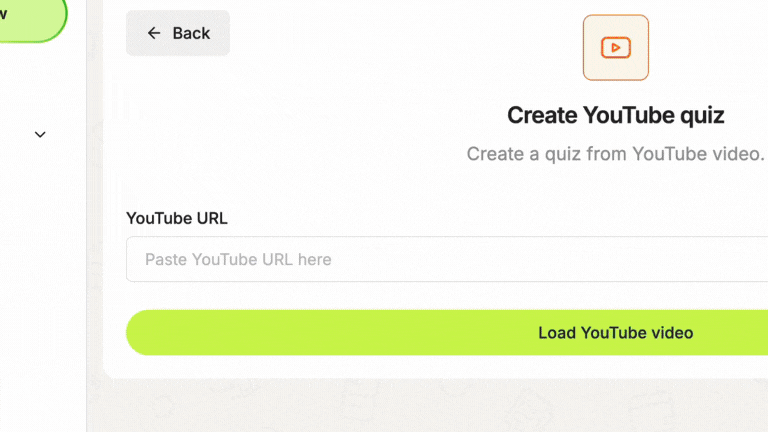Select the Create YouTube quiz heading
Image resolution: width=768 pixels, height=432 pixels.
[x=616, y=115]
